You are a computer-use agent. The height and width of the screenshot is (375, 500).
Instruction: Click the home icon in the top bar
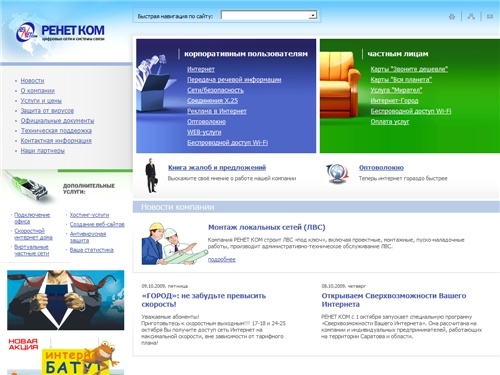(452, 17)
